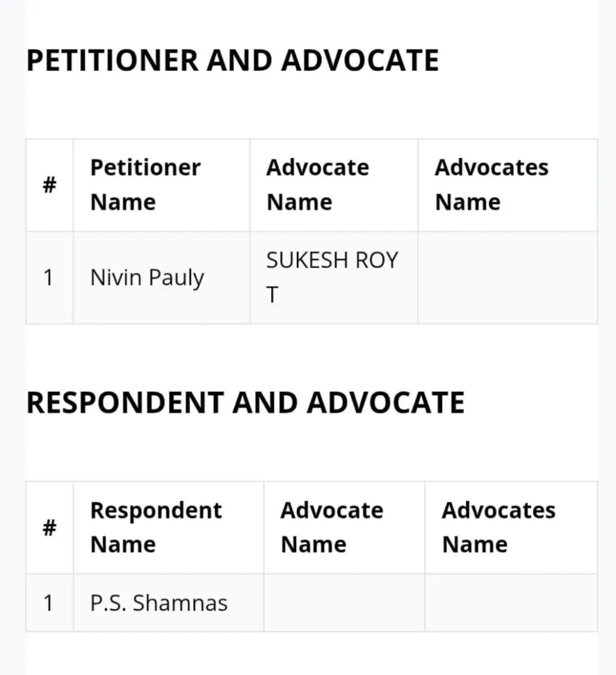Click the # header in petitioner table

tap(50, 185)
